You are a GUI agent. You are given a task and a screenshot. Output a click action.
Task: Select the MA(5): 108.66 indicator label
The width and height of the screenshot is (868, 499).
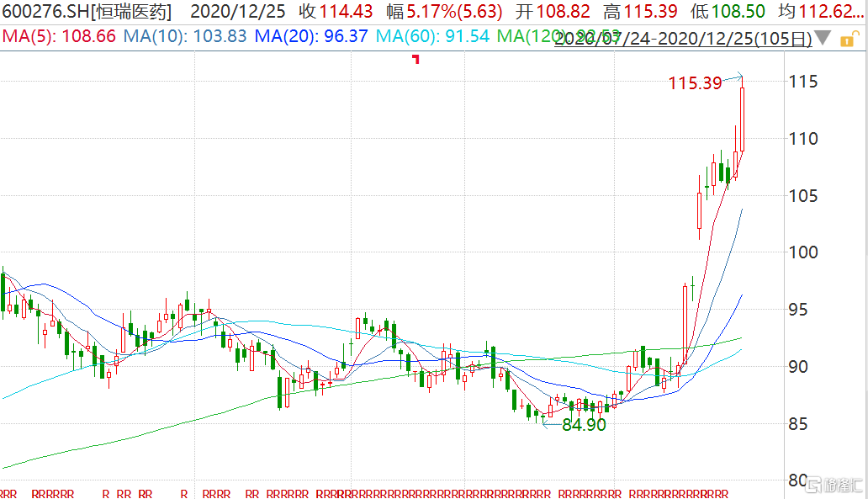[x=59, y=36]
